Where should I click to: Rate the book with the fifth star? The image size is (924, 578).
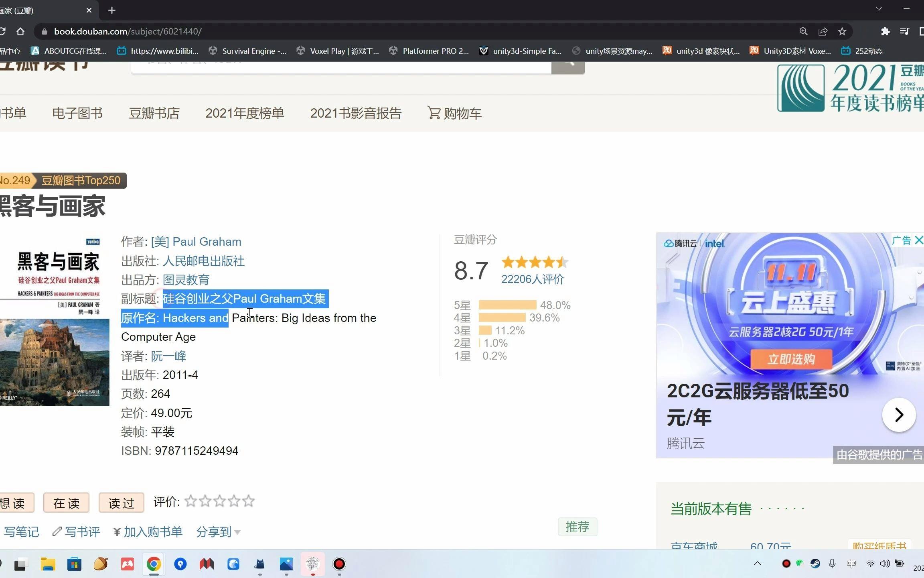(248, 501)
